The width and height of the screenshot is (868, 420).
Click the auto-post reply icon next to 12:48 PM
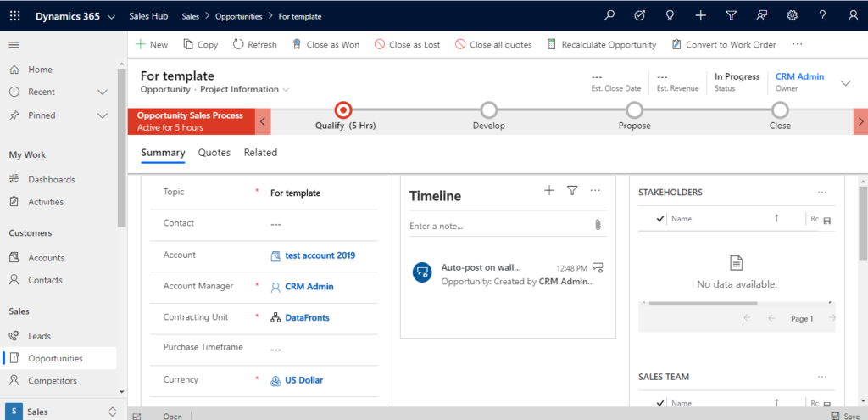[x=598, y=267]
